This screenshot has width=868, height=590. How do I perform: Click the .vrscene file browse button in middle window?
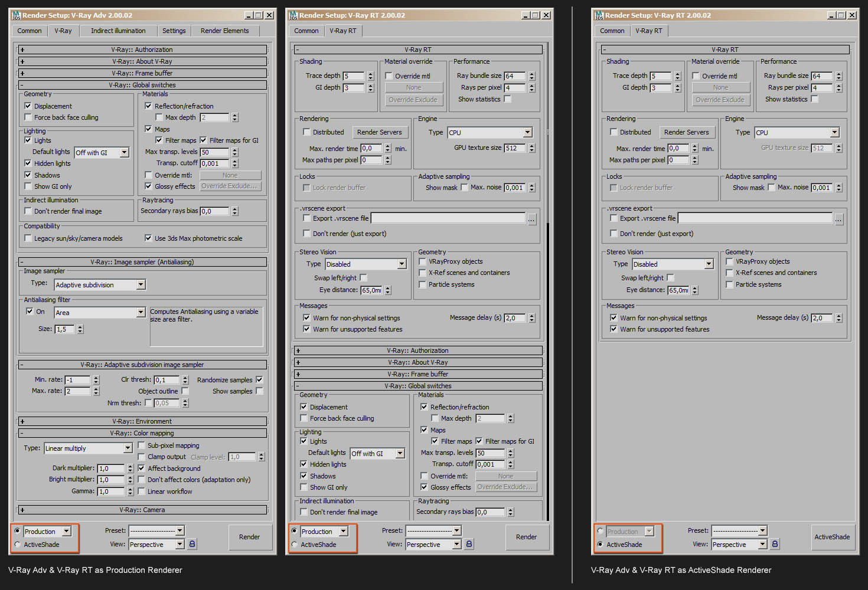[531, 219]
